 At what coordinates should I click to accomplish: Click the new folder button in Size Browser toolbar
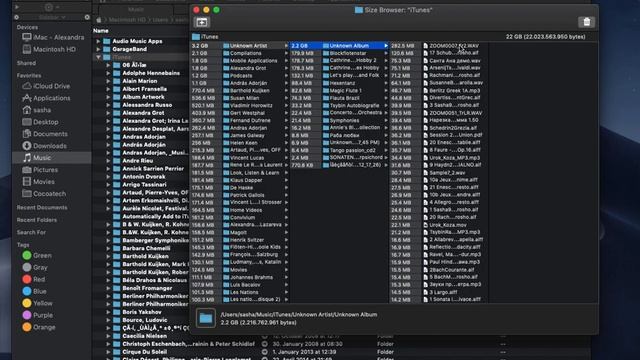point(202,22)
